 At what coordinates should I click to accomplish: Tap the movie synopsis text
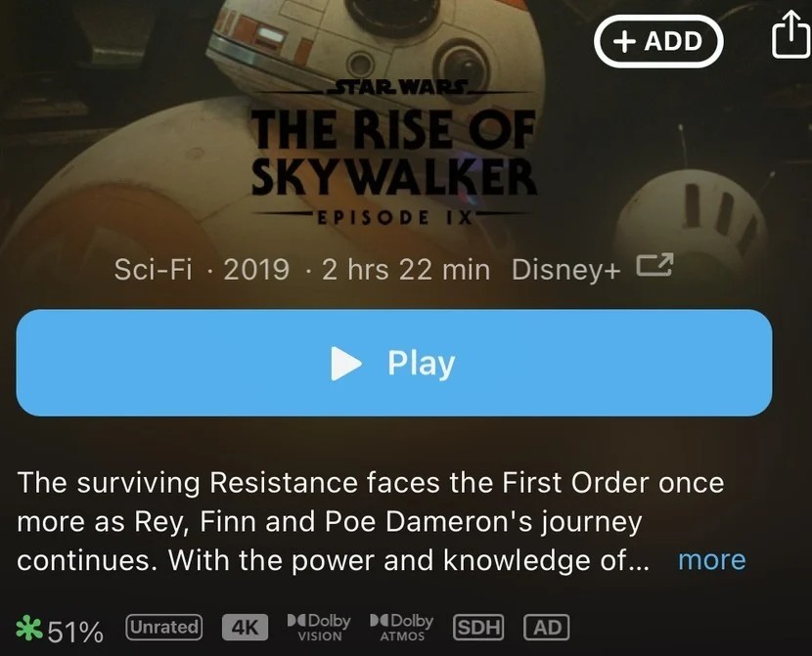pos(370,521)
